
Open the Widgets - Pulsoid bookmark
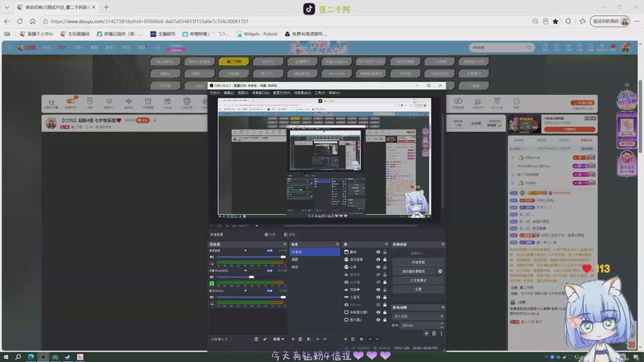(257, 34)
